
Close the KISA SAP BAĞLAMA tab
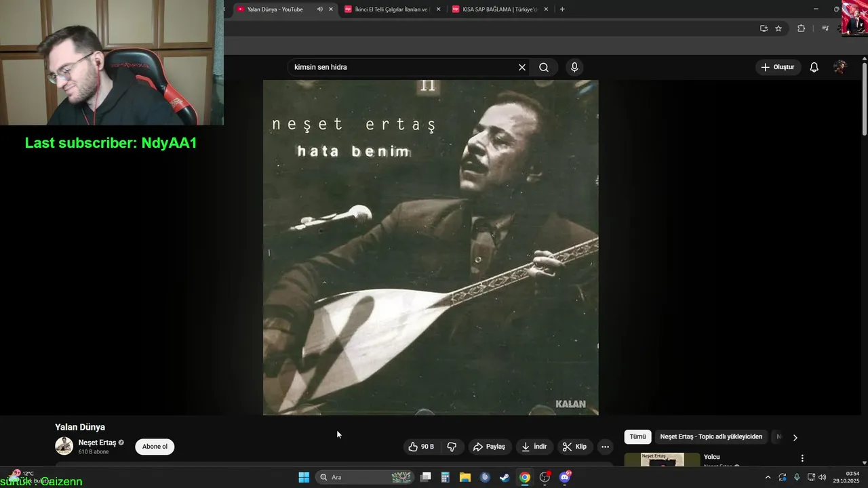[545, 9]
